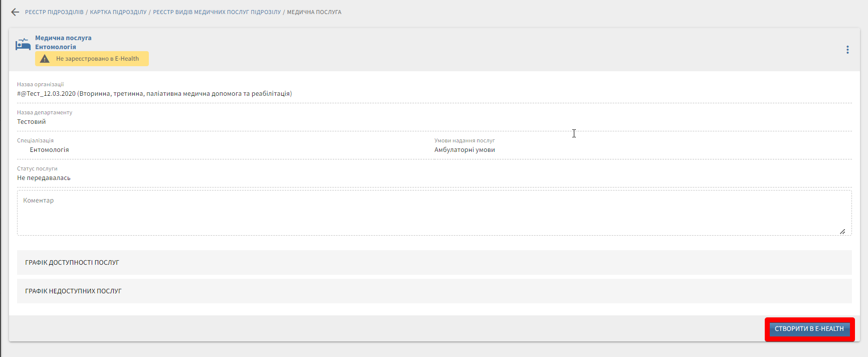This screenshot has width=868, height=357.
Task: Click the medical service bed icon
Action: click(x=23, y=45)
